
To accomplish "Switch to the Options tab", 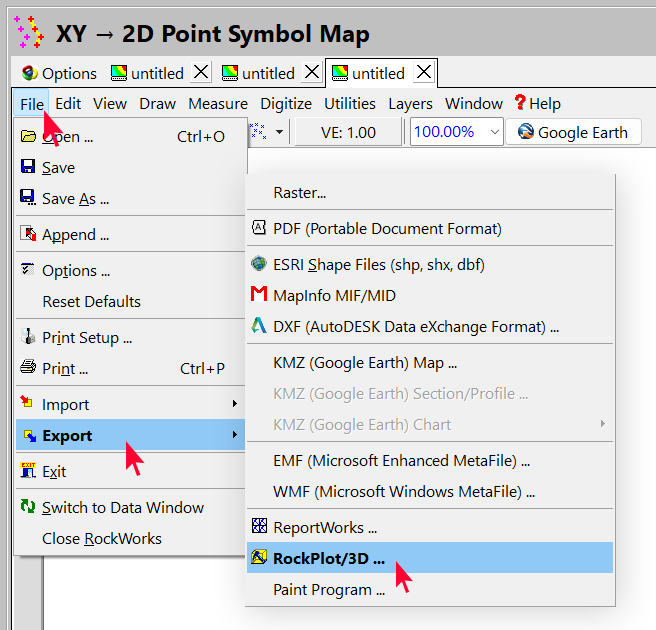I will (x=60, y=73).
